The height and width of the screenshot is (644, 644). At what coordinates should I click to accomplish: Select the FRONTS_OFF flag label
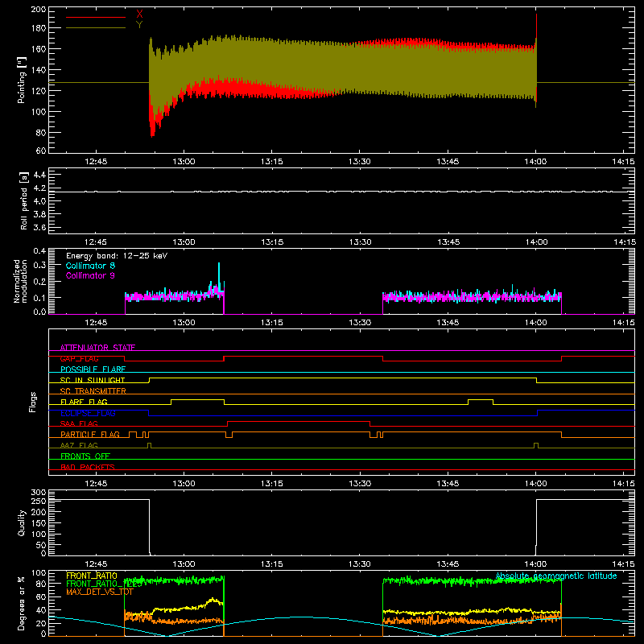(85, 456)
